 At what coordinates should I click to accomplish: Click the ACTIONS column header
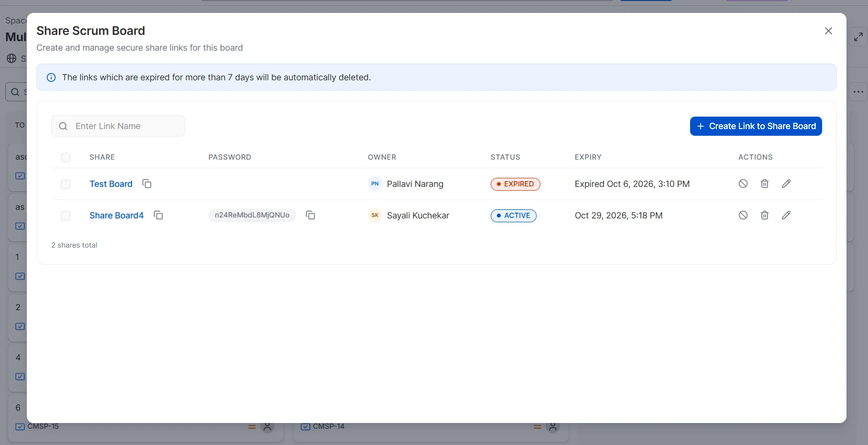(756, 157)
